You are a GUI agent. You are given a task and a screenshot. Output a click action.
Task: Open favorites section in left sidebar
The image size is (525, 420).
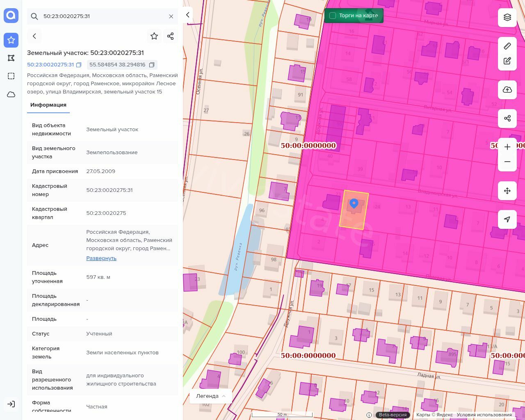[x=11, y=40]
